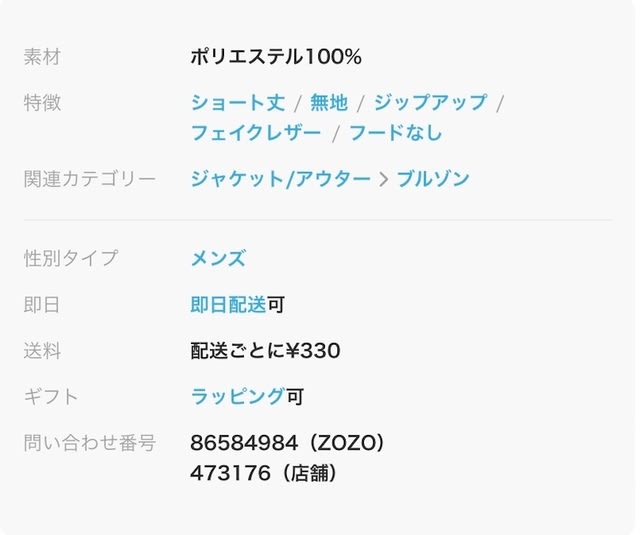This screenshot has width=640, height=535.
Task: Click the 特徴 row label
Action: 42,103
